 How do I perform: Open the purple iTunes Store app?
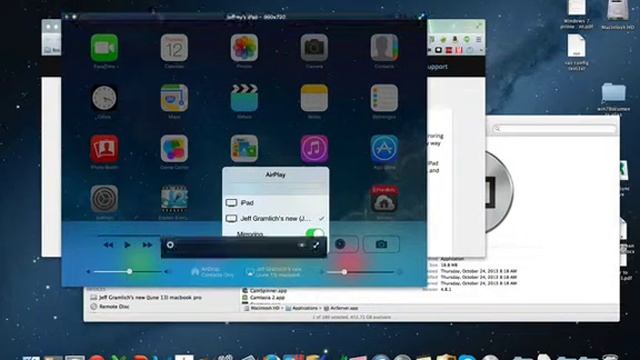pos(314,149)
